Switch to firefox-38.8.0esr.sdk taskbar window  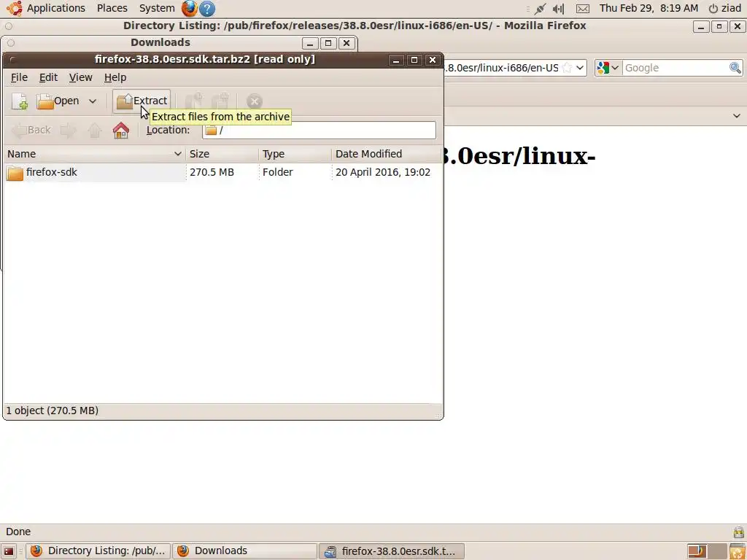click(391, 551)
